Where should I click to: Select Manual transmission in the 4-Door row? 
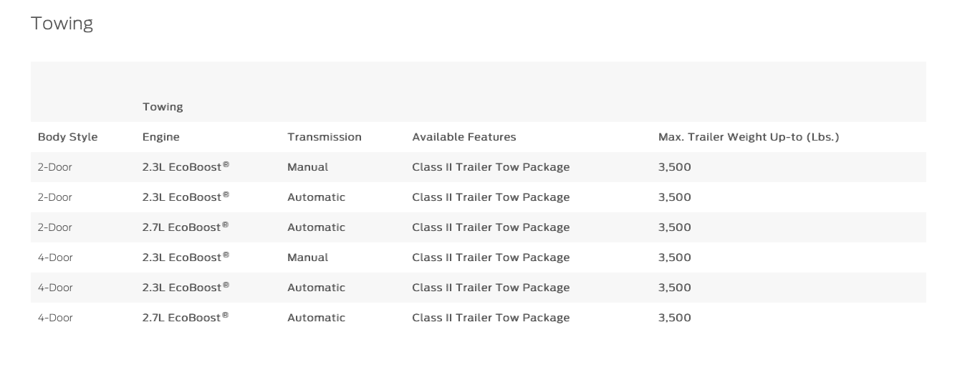(308, 257)
